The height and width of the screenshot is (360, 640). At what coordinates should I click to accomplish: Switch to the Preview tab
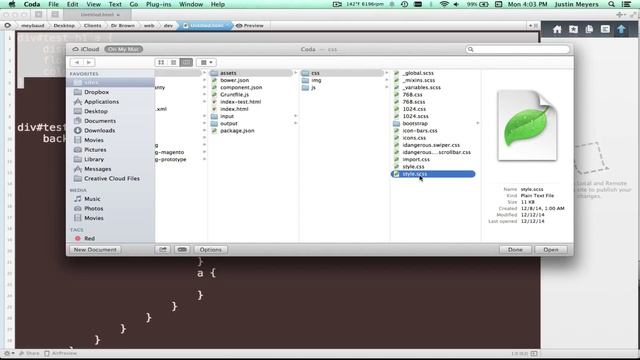pyautogui.click(x=250, y=25)
